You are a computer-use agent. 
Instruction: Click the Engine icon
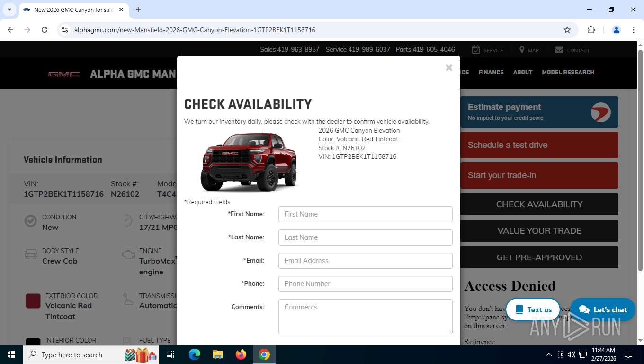pyautogui.click(x=128, y=254)
